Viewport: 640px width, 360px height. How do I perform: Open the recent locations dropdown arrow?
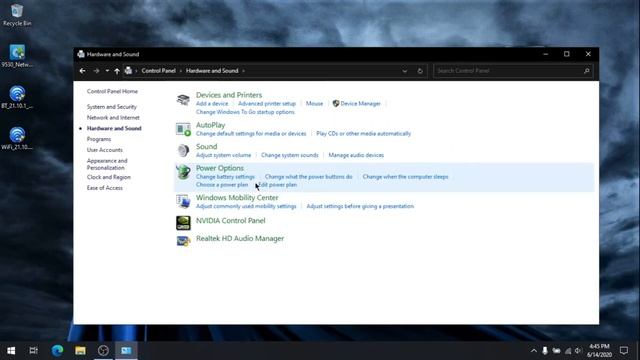point(107,71)
